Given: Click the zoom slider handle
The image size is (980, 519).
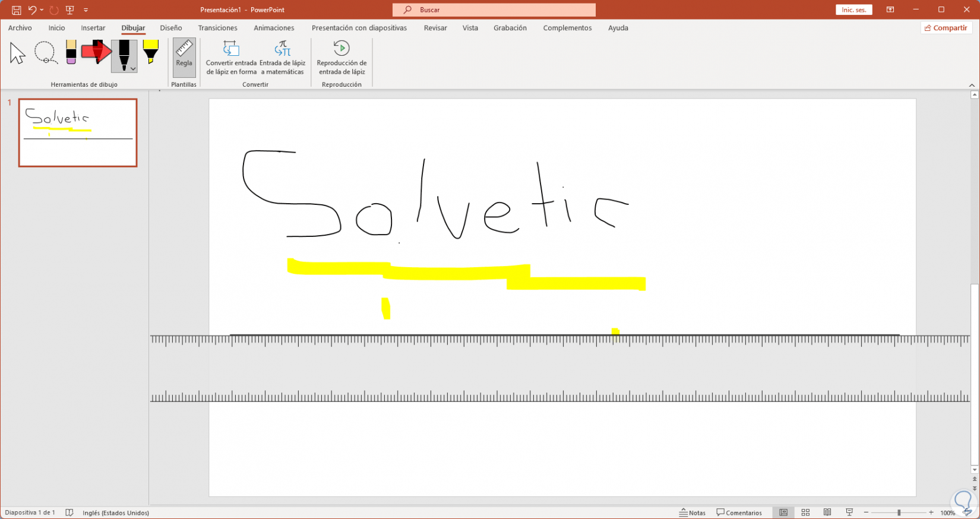Looking at the screenshot, I should (899, 512).
